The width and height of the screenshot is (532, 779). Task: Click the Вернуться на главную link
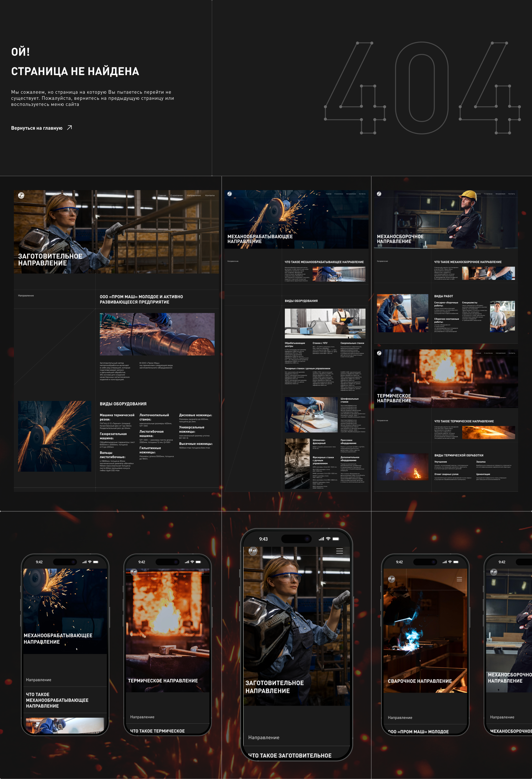click(37, 128)
